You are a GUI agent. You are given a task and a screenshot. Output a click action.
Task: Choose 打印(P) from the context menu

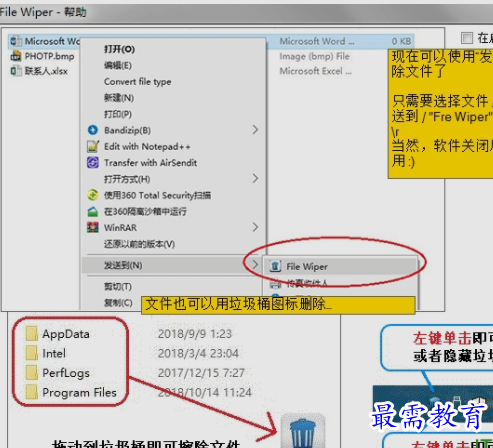click(118, 114)
